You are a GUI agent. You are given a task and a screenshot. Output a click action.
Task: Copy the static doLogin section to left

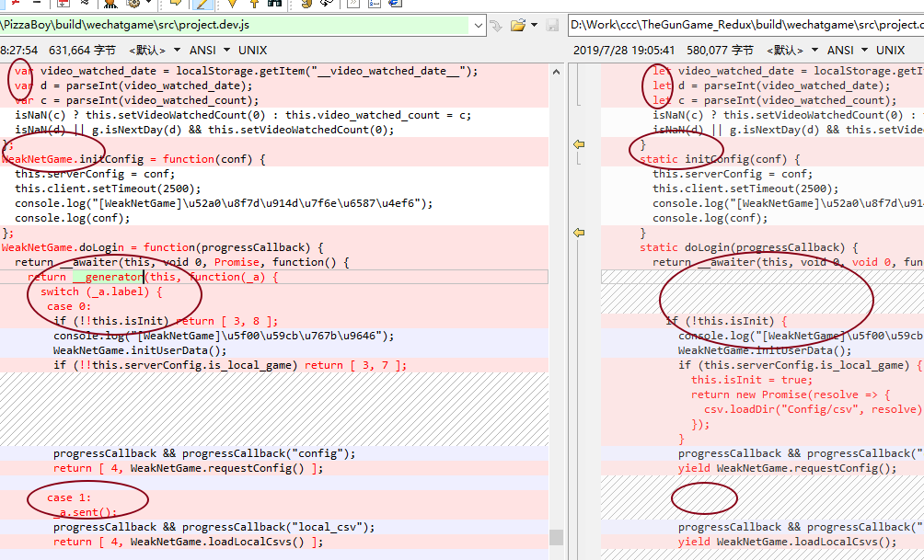(x=579, y=233)
